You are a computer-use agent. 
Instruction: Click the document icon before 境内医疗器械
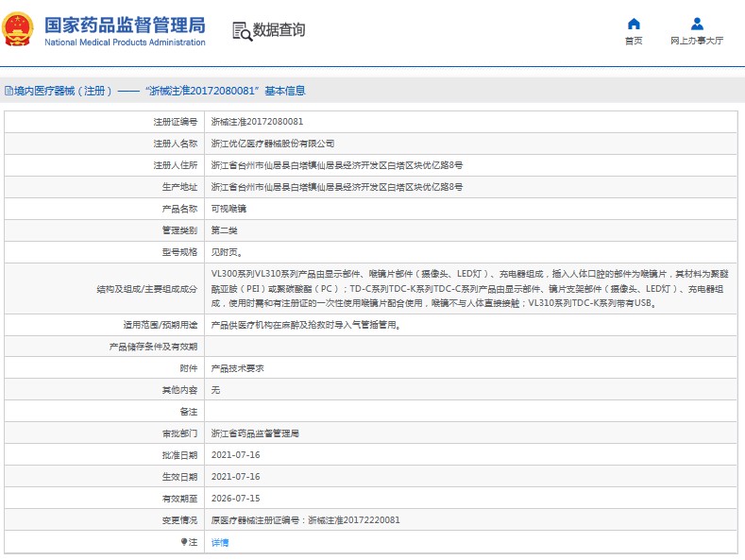click(8, 91)
